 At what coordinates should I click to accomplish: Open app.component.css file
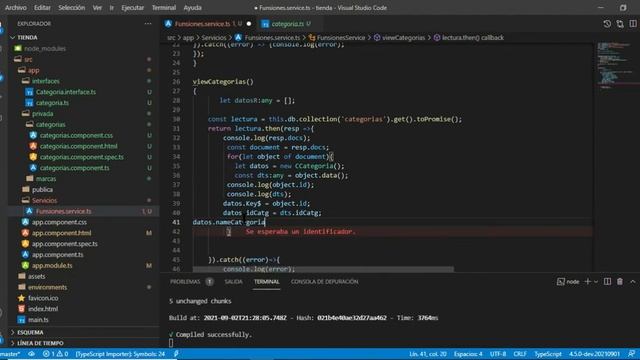pos(59,222)
